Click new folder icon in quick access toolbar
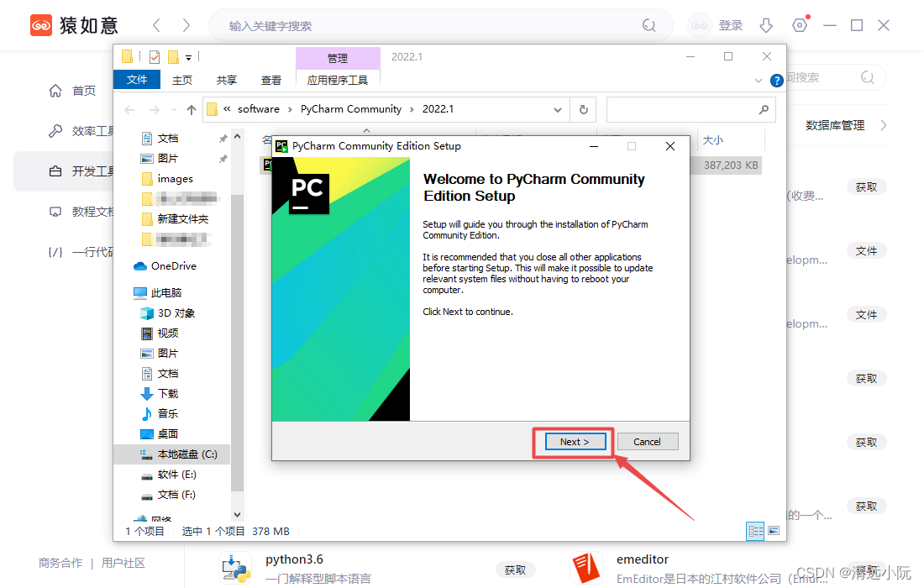Viewport: 924px width, 588px height. 173,56
